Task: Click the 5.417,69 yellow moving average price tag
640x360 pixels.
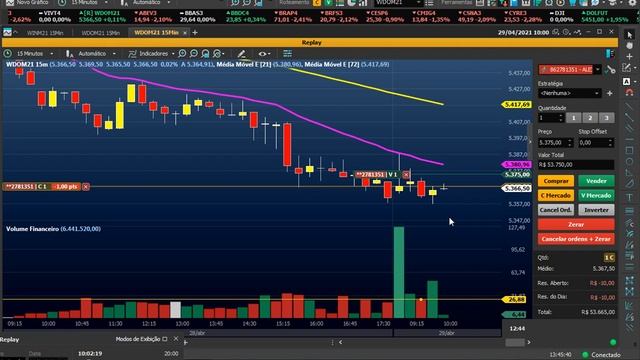Action: (x=516, y=105)
